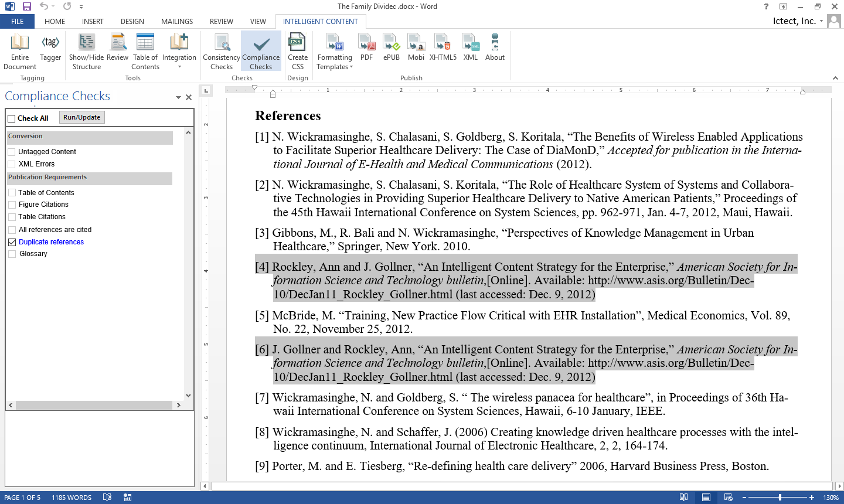Screen dimensions: 844x504
Task: Publish to XHTML5
Action: [443, 47]
